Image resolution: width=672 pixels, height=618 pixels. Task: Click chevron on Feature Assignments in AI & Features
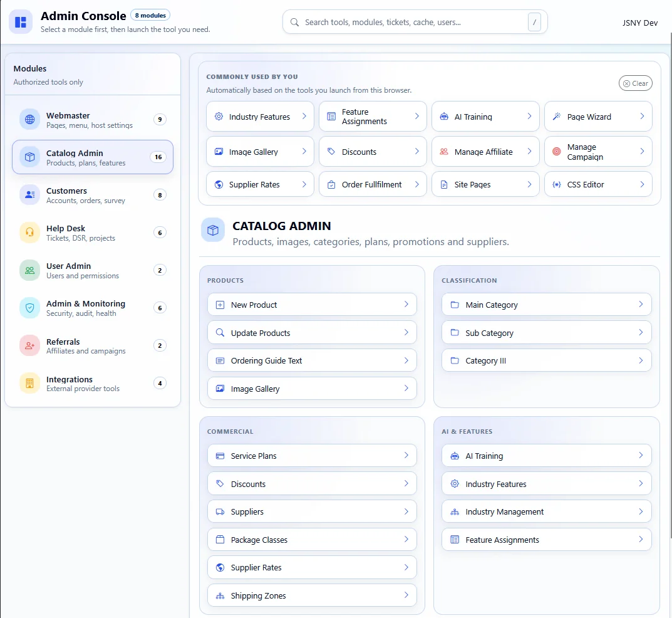[641, 539]
